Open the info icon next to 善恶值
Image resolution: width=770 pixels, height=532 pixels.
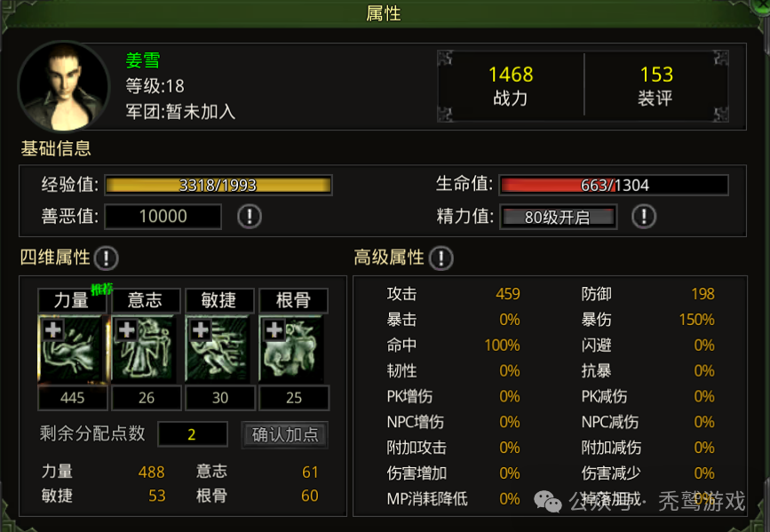250,216
